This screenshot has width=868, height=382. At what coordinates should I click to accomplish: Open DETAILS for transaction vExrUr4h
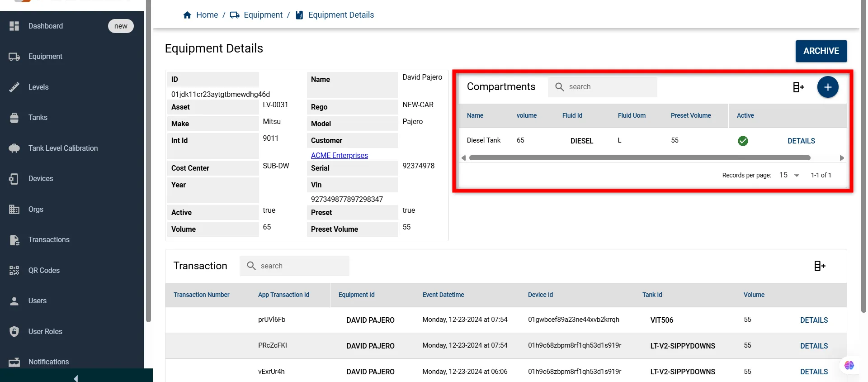pos(814,372)
